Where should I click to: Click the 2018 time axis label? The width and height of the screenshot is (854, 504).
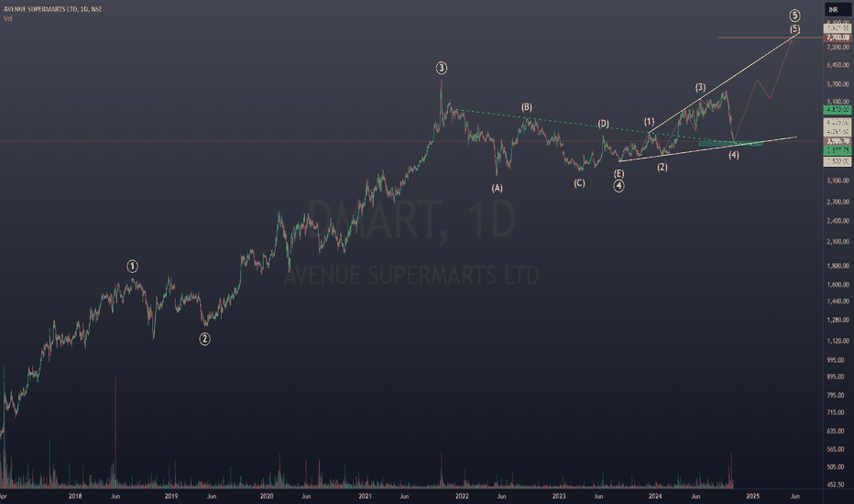click(x=75, y=497)
